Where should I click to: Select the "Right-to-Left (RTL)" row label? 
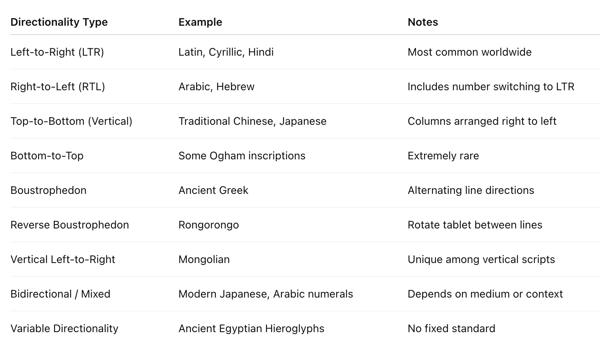pos(58,87)
